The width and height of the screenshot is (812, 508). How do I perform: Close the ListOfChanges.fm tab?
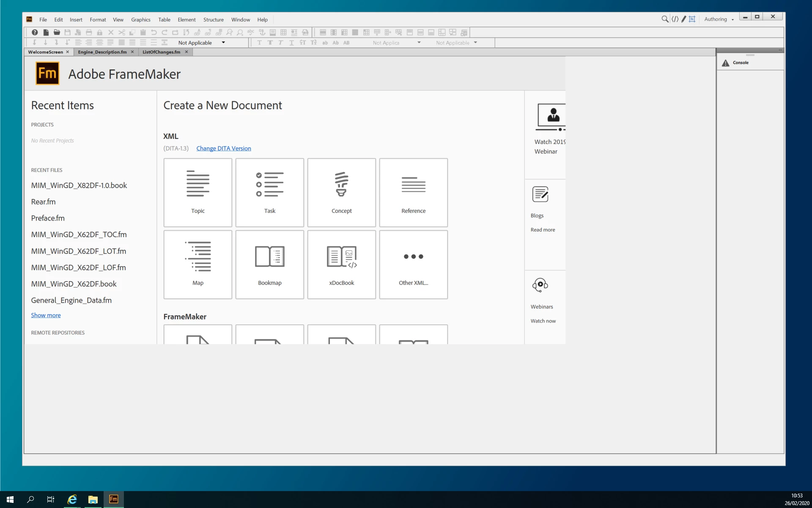(186, 52)
